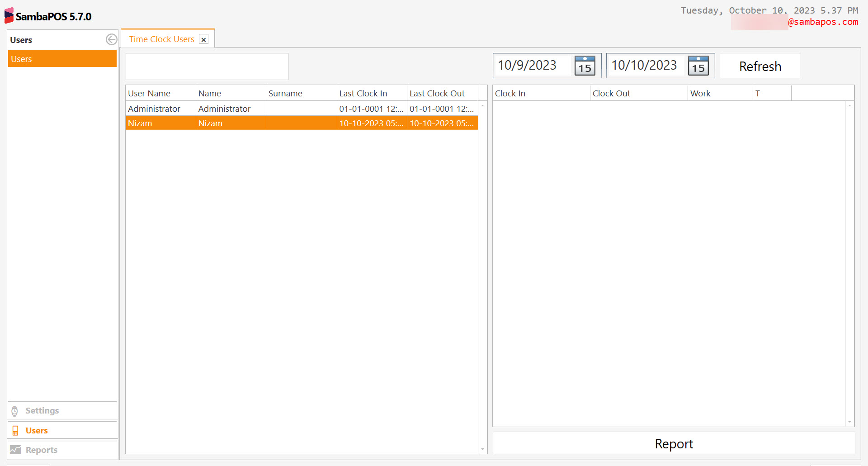The image size is (868, 466).
Task: Click the Refresh button
Action: point(760,66)
